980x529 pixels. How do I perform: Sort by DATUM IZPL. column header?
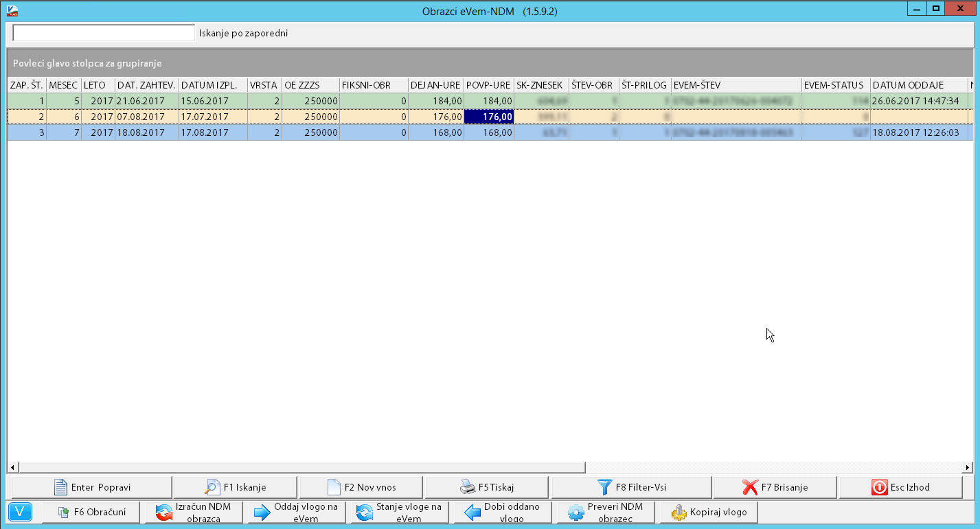213,85
